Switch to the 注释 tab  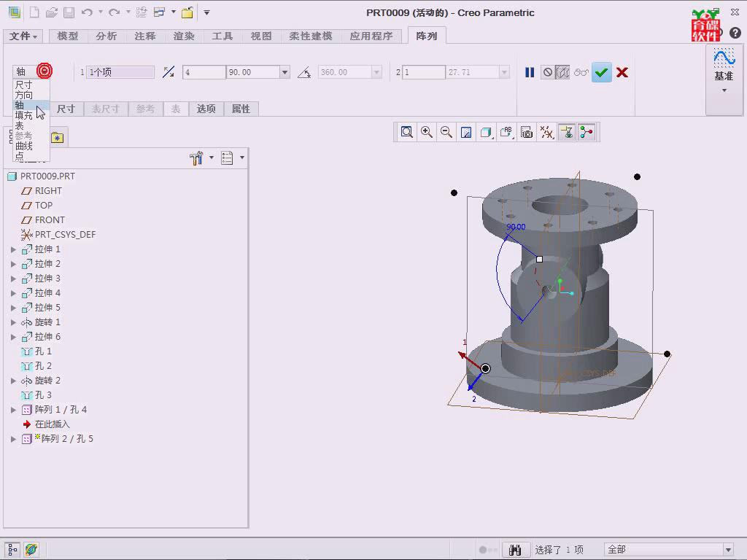coord(145,36)
